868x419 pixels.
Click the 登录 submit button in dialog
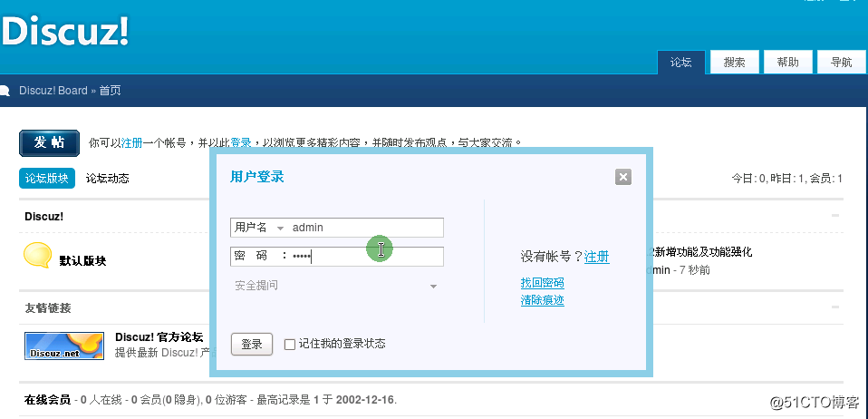[x=252, y=345]
